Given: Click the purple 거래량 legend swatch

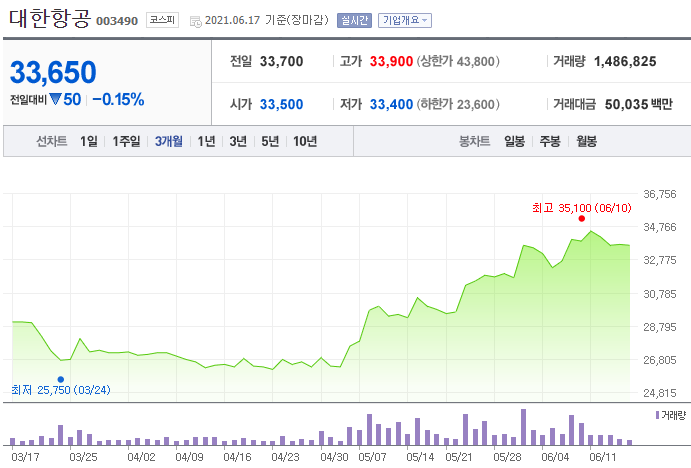Looking at the screenshot, I should (658, 415).
